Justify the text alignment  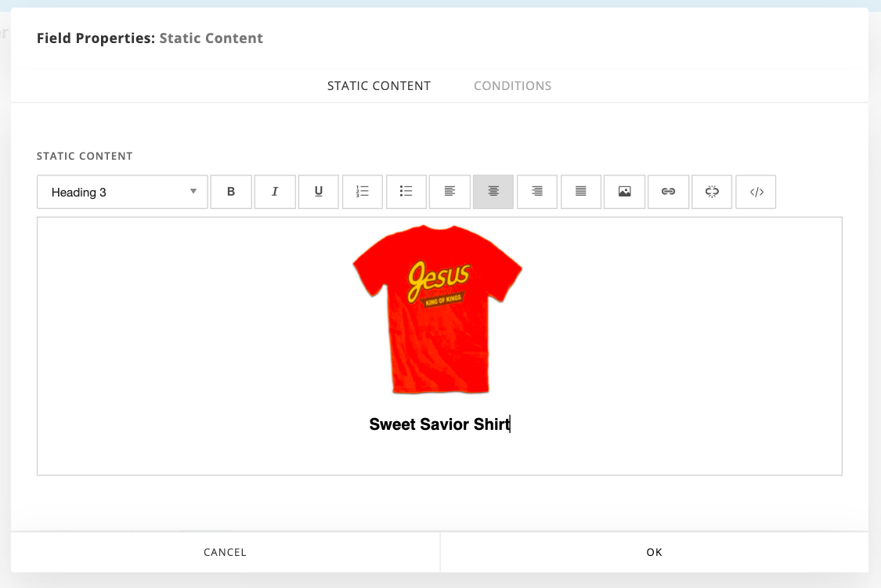tap(581, 192)
